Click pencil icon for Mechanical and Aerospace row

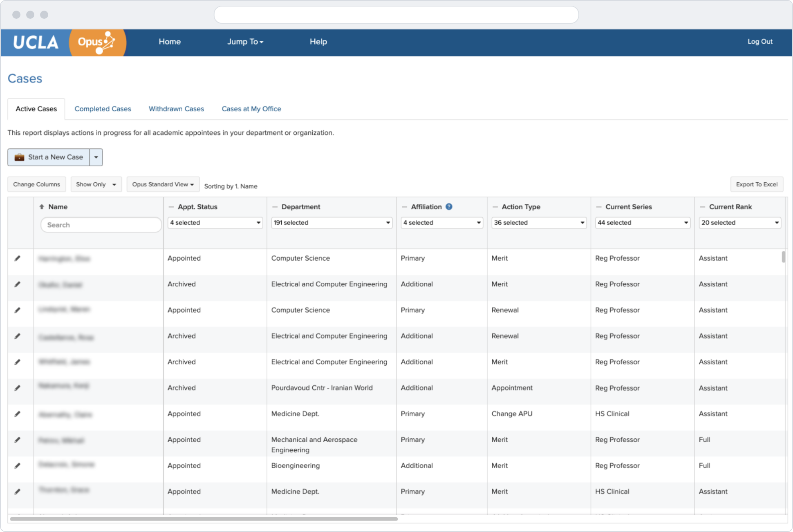(17, 440)
